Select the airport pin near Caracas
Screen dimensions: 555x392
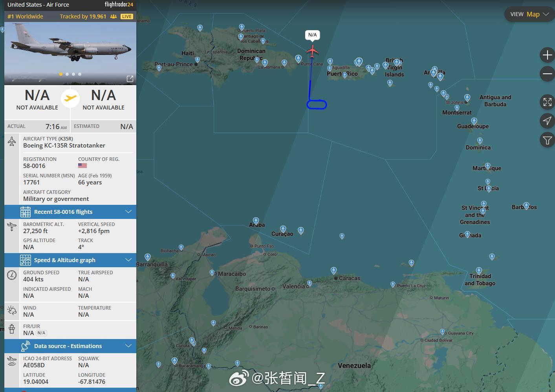coord(333,270)
